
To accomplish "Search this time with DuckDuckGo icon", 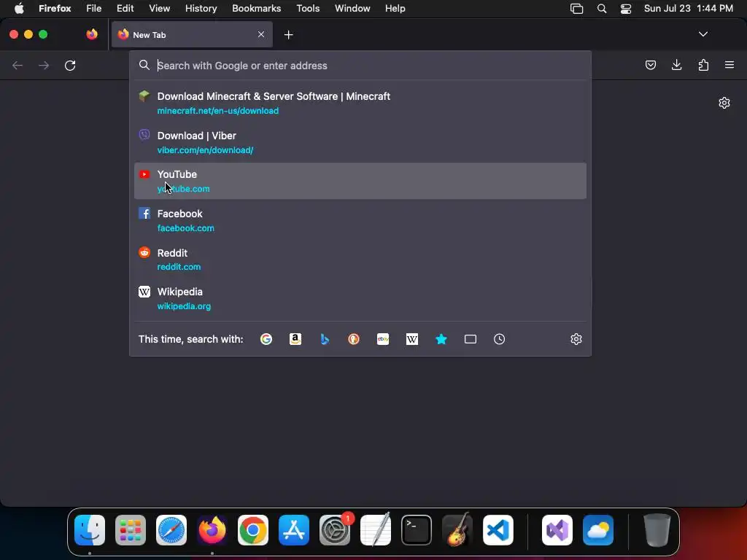I will tap(354, 339).
